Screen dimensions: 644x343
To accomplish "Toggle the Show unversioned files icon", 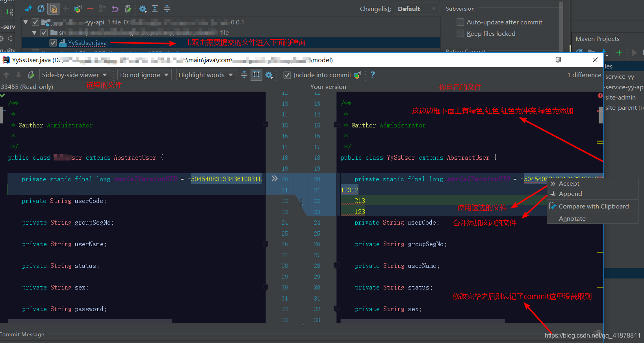I will tap(54, 9).
